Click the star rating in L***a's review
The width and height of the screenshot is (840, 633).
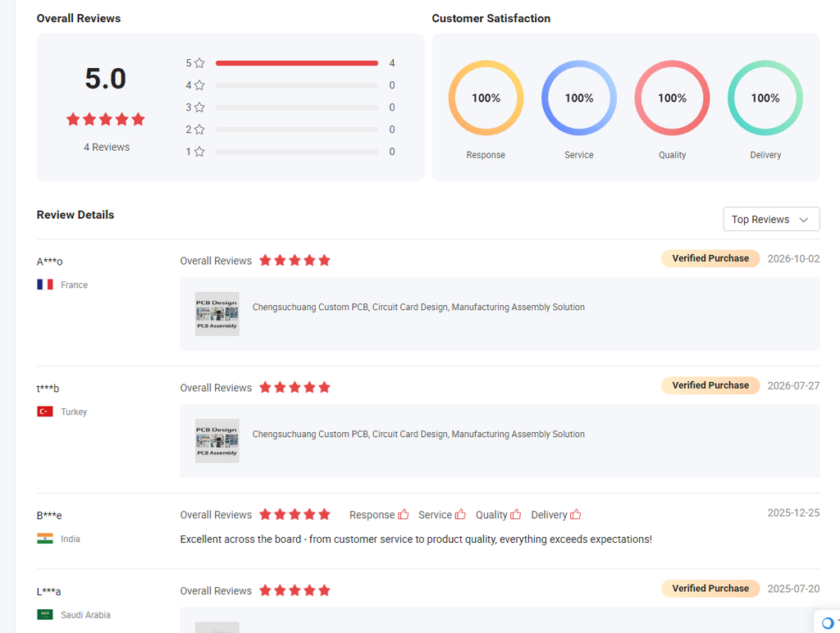click(294, 590)
